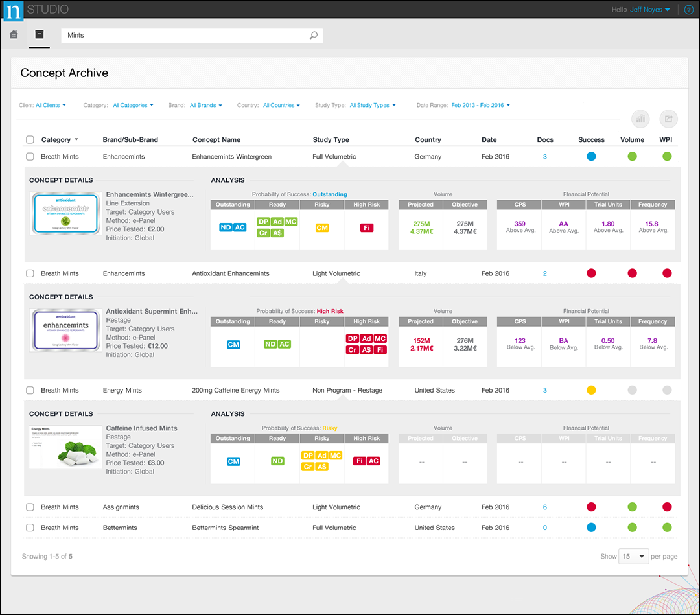Screen dimensions: 700x615
Task: Open the 6 docs link for Delicious Session Mints
Action: coord(544,507)
